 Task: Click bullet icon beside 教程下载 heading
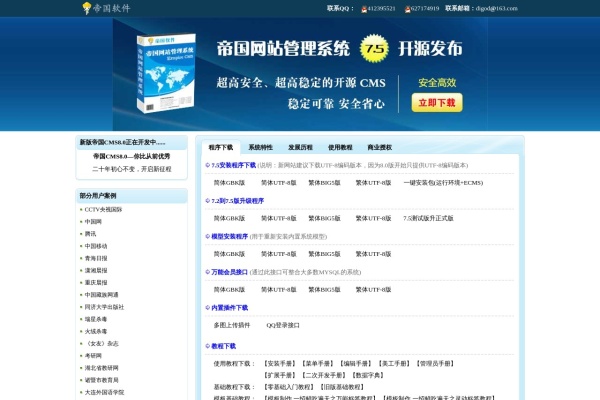coord(207,346)
